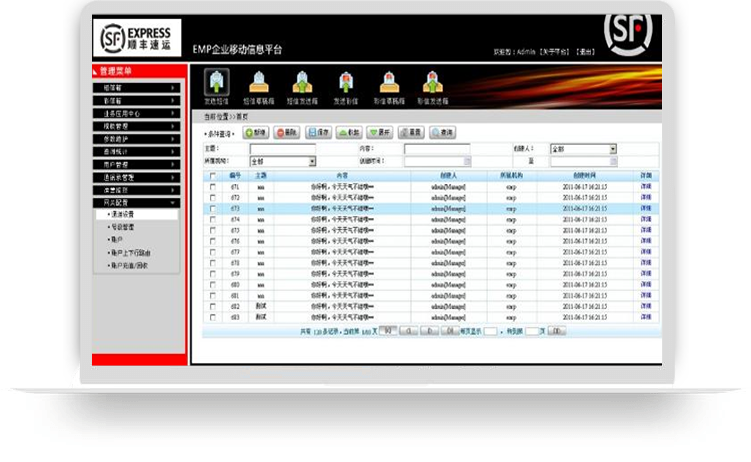This screenshot has height=462, width=751.
Task: Open calendar picker in start time field
Action: pos(467,162)
